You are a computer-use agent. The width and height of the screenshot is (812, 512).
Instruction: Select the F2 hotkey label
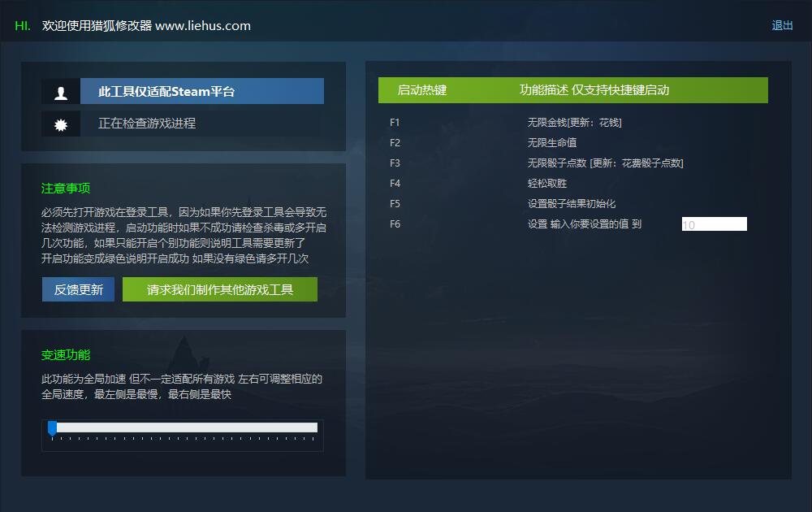pyautogui.click(x=395, y=142)
